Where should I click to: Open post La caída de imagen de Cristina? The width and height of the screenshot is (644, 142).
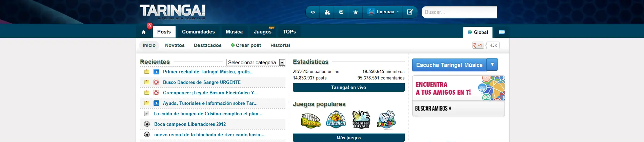click(208, 114)
